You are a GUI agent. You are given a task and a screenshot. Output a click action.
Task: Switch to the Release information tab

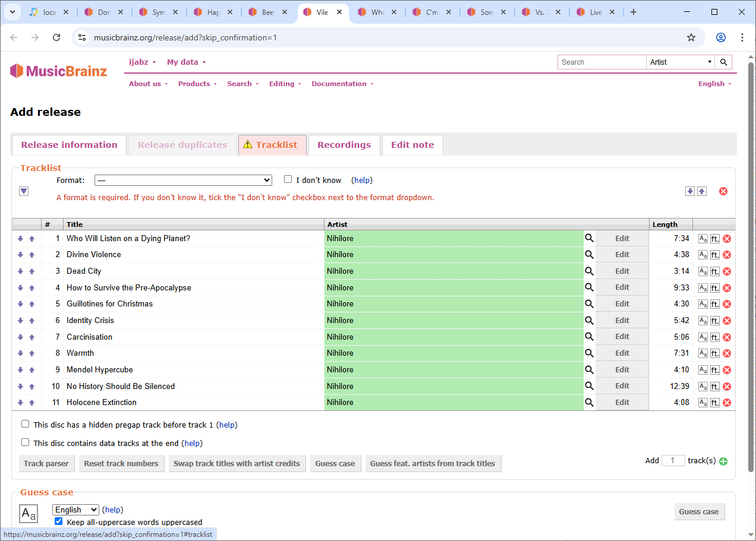[70, 145]
